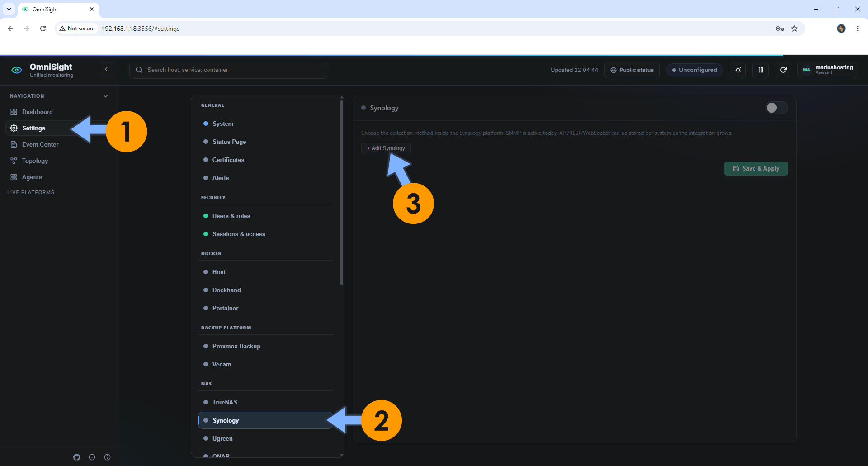
Task: Select the Proxmox Backup settings entry
Action: coord(265,346)
